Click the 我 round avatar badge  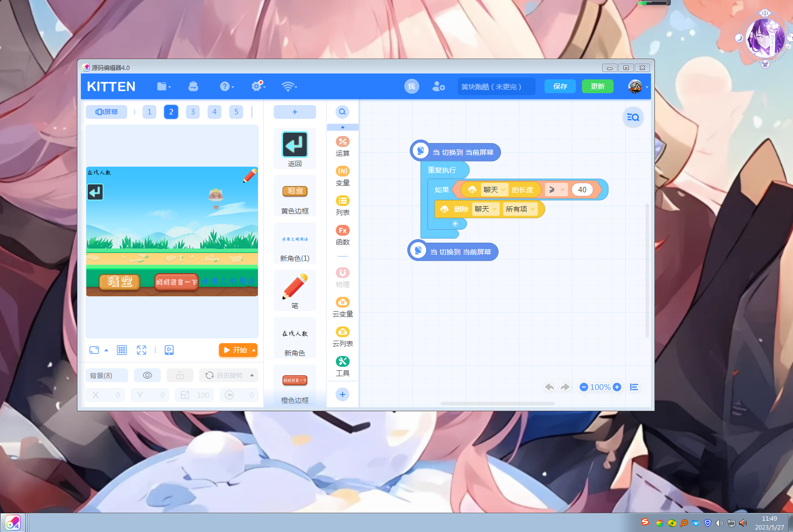coord(412,86)
